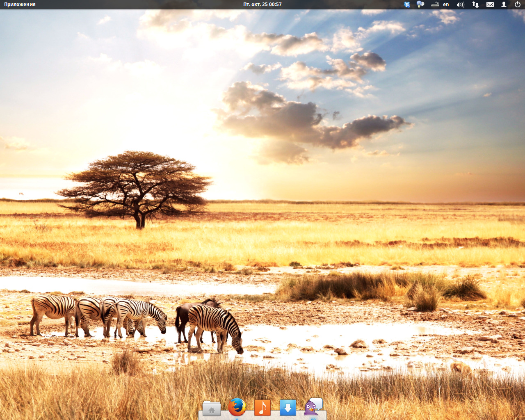Screen dimensions: 525x420
Task: Click the keyboard indicator icon
Action: [x=435, y=5]
